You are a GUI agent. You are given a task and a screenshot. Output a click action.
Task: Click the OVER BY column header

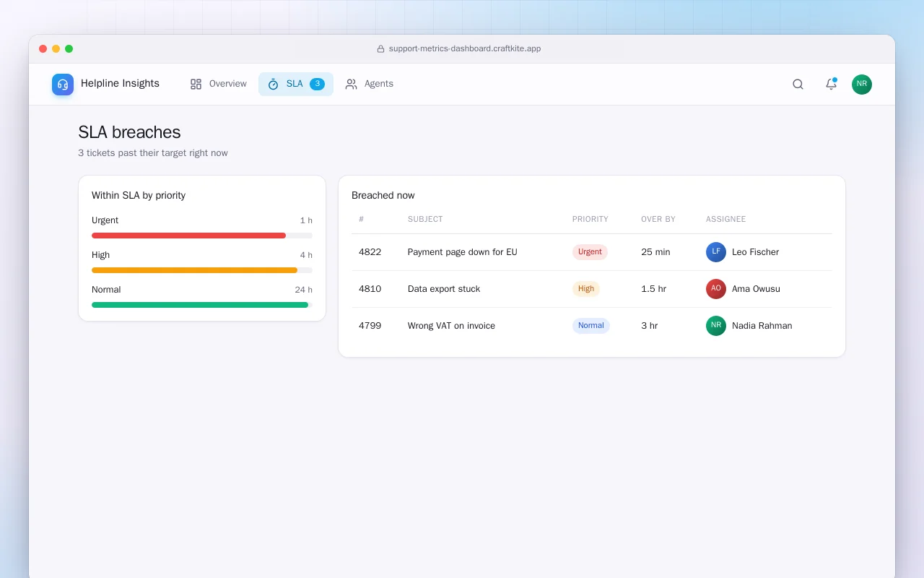pyautogui.click(x=658, y=219)
